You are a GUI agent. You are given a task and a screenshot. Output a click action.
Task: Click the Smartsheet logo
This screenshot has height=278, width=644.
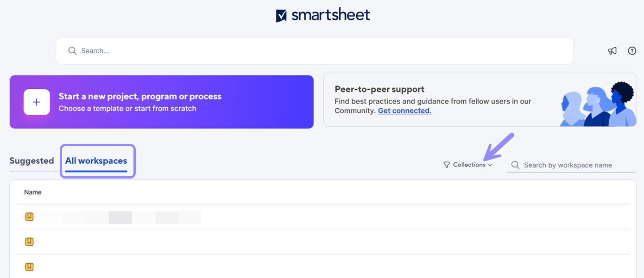point(323,15)
